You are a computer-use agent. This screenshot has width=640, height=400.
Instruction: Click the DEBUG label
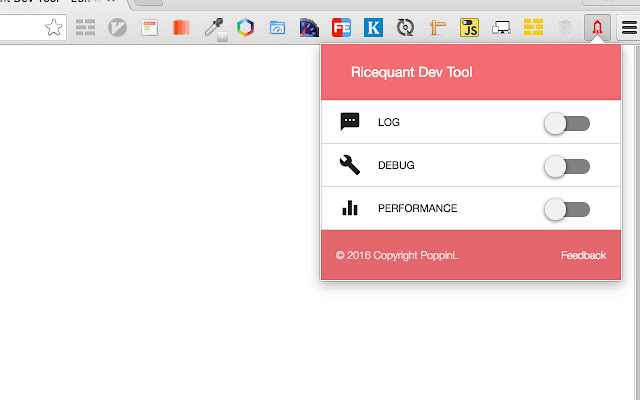coord(396,165)
